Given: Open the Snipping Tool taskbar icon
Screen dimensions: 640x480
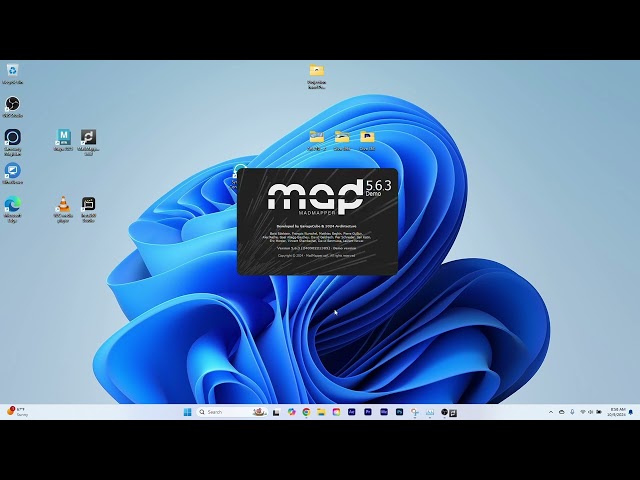Looking at the screenshot, I should pos(415,412).
